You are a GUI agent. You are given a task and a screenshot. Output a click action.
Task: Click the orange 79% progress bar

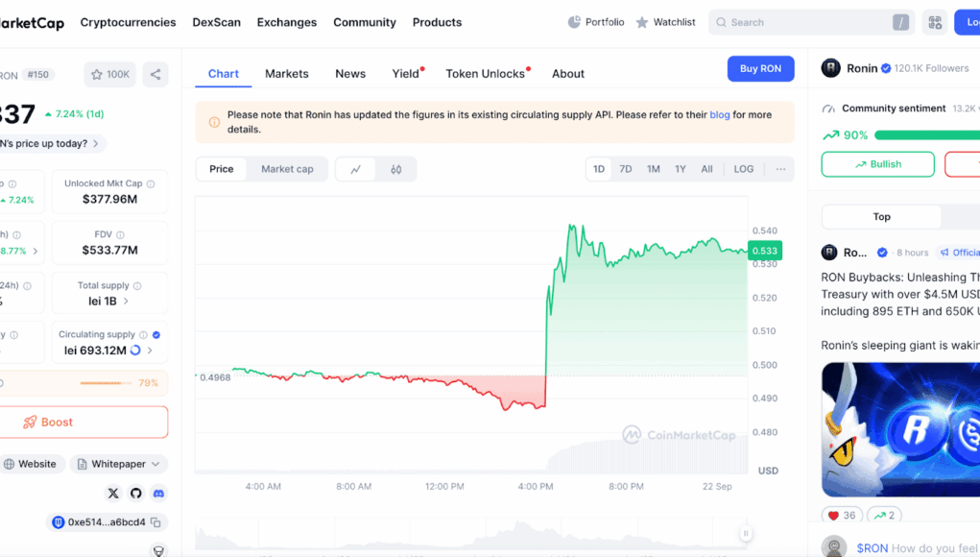[x=105, y=383]
